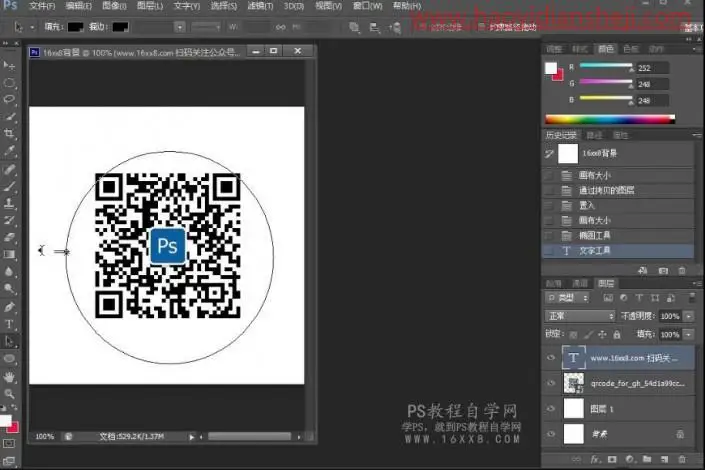Open History panel flyout menu
The image size is (705, 470).
[696, 135]
